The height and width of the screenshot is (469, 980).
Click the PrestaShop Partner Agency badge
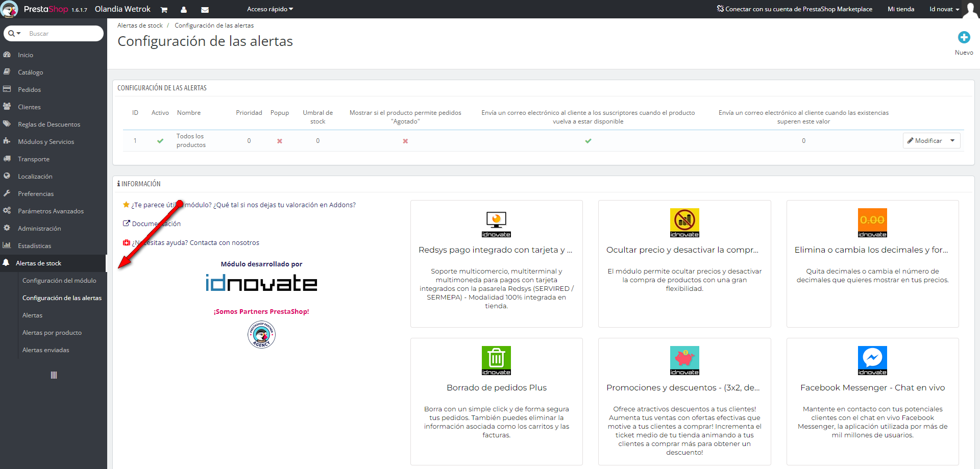(261, 335)
